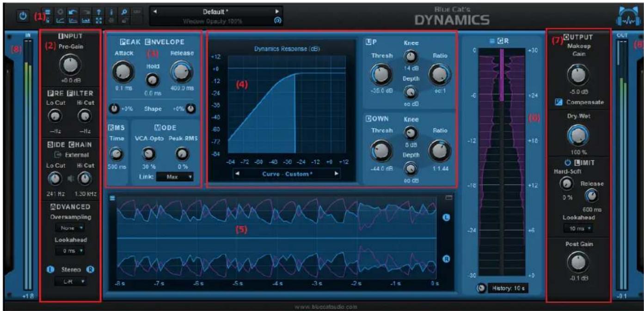Screen dimensions: 644x311
Task: Click the MIDI/automation icon beside Window Opacity
Action: 277,21
